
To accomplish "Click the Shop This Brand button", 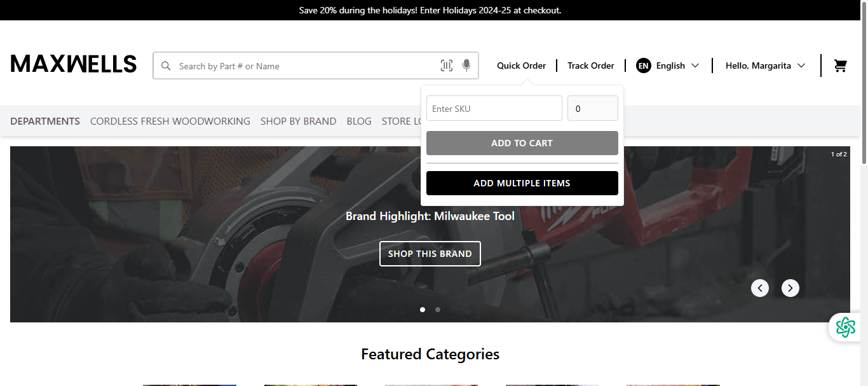I will 430,254.
